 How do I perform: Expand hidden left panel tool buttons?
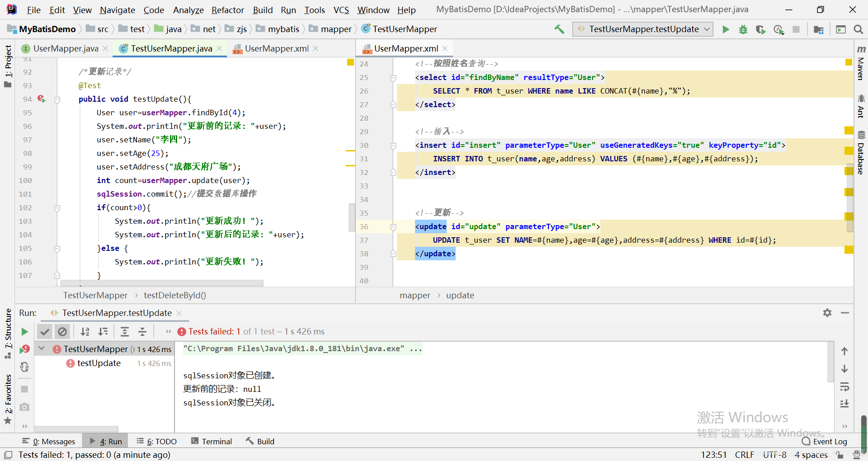point(24,426)
